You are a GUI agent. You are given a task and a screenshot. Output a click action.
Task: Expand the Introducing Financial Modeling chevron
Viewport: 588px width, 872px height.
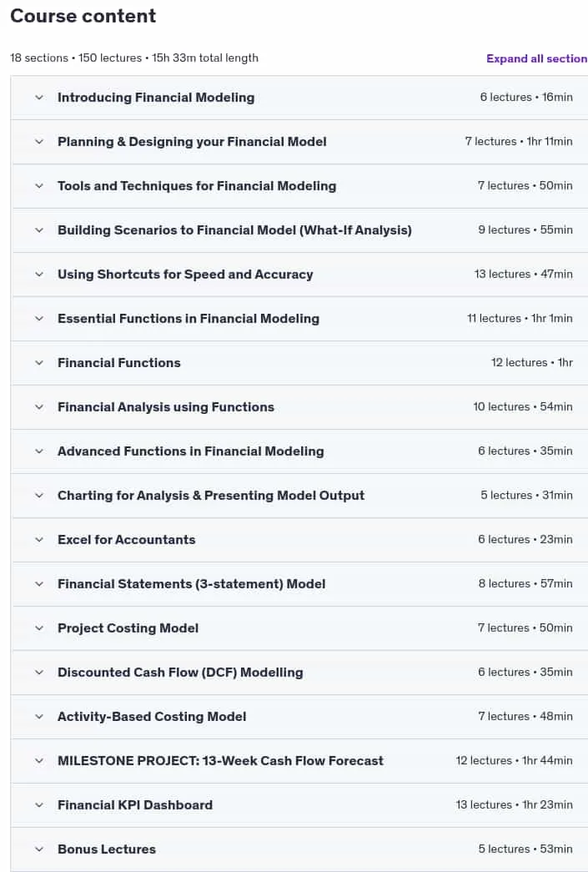point(39,98)
